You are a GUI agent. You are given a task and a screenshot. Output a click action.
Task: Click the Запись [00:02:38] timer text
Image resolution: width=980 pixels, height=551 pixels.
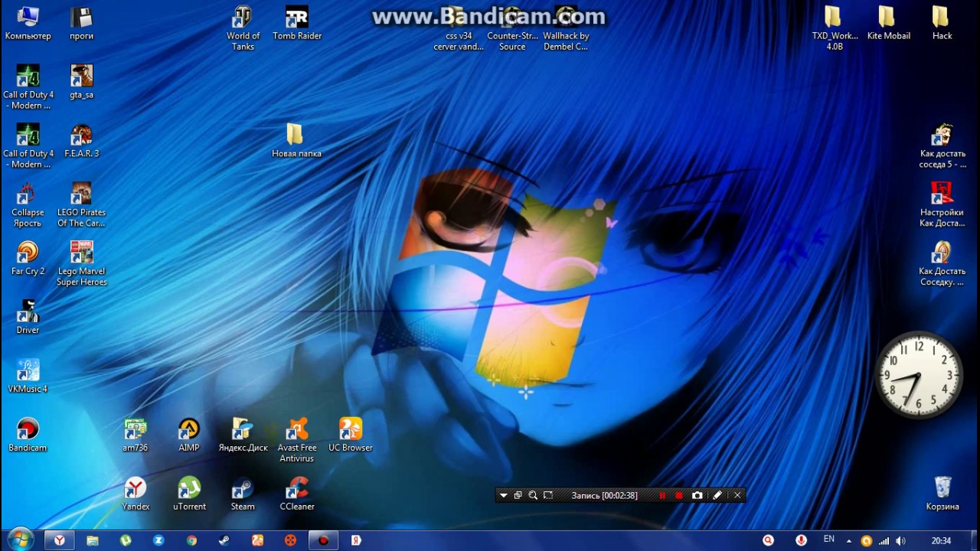(x=604, y=495)
